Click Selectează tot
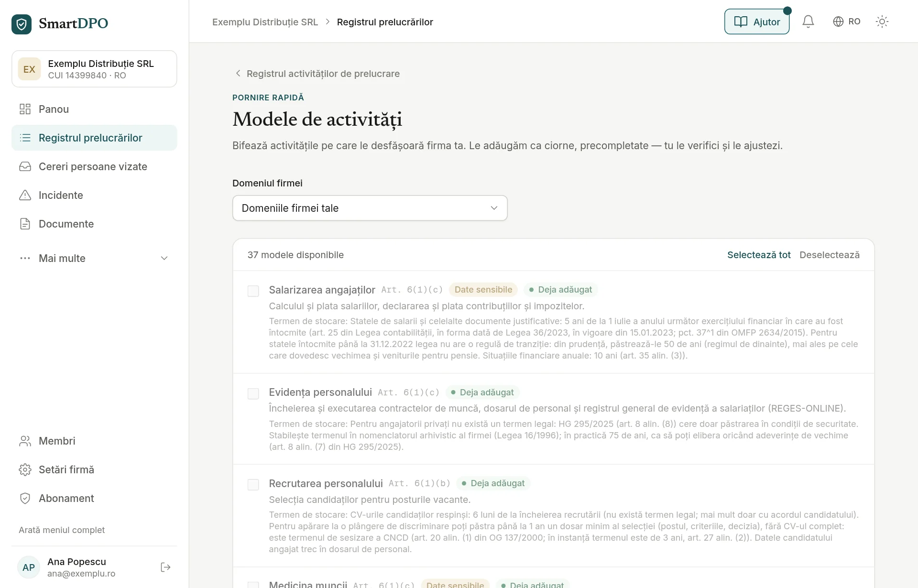The image size is (918, 588). tap(759, 255)
